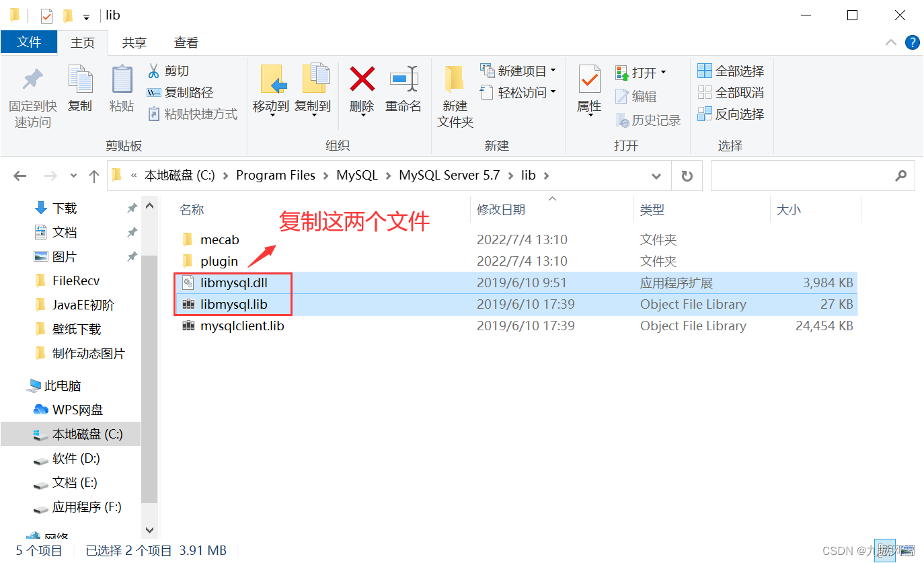
Task: Open the Copy To (复制到) menu
Action: 313,90
